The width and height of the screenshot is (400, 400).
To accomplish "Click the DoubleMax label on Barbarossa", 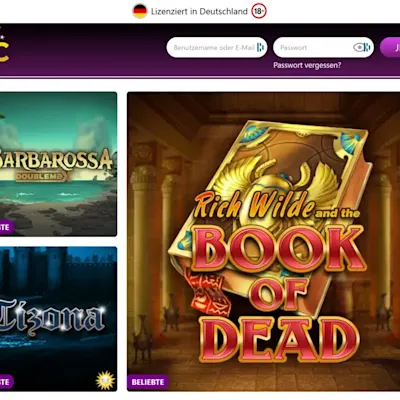I will 43,176.
